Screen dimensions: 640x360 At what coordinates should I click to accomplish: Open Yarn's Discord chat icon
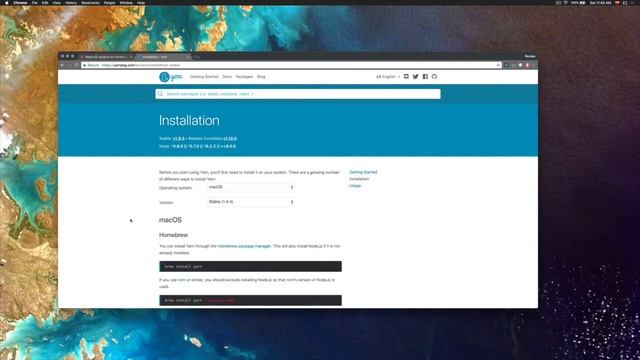click(406, 76)
